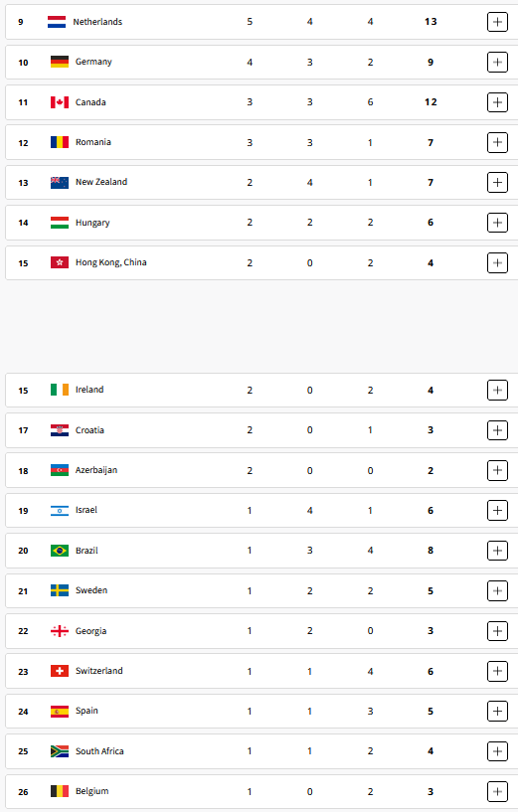This screenshot has height=812, width=518.
Task: Click the Romania flag icon
Action: tap(60, 142)
